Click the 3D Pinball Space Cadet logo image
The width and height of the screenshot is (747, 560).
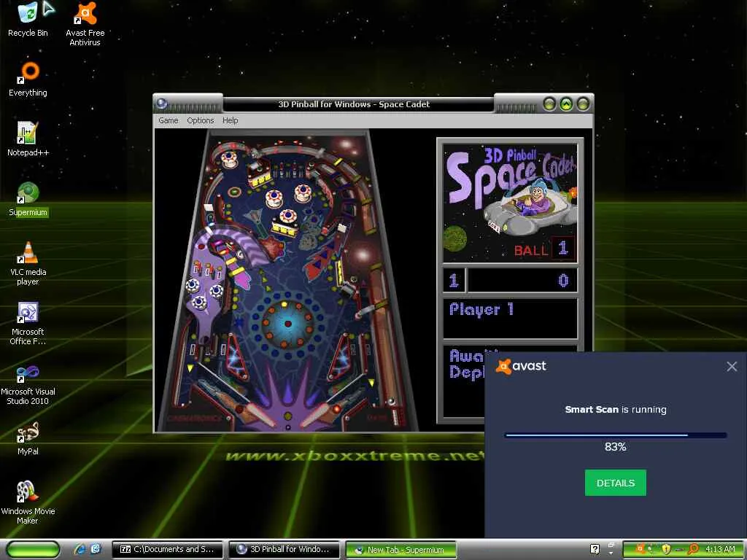(510, 203)
